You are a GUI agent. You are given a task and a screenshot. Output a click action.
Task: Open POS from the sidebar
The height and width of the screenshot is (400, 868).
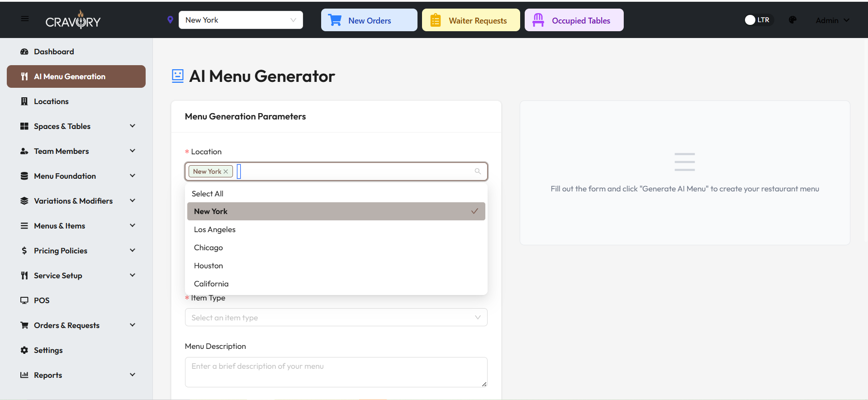[76, 300]
